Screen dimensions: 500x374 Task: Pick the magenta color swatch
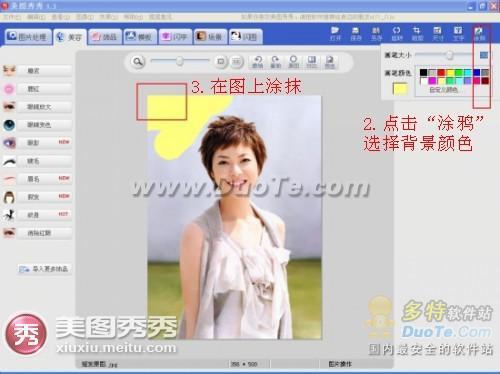point(432,81)
